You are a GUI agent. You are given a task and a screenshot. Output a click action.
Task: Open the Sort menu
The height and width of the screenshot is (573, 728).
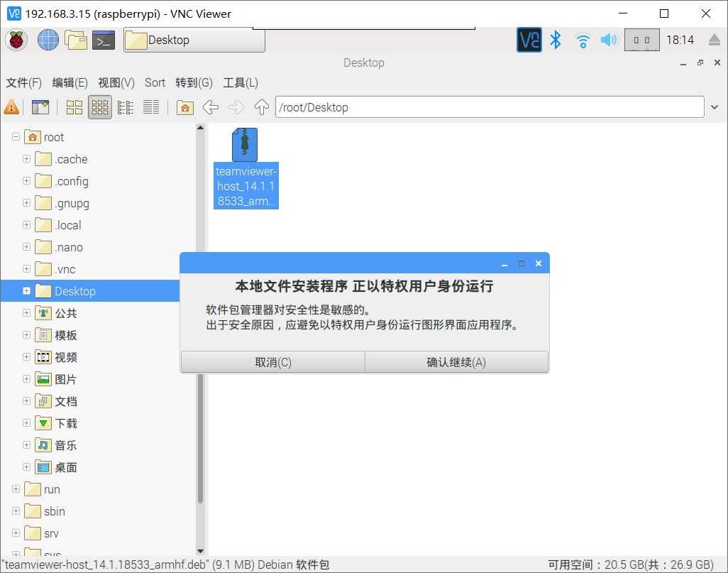pyautogui.click(x=155, y=83)
